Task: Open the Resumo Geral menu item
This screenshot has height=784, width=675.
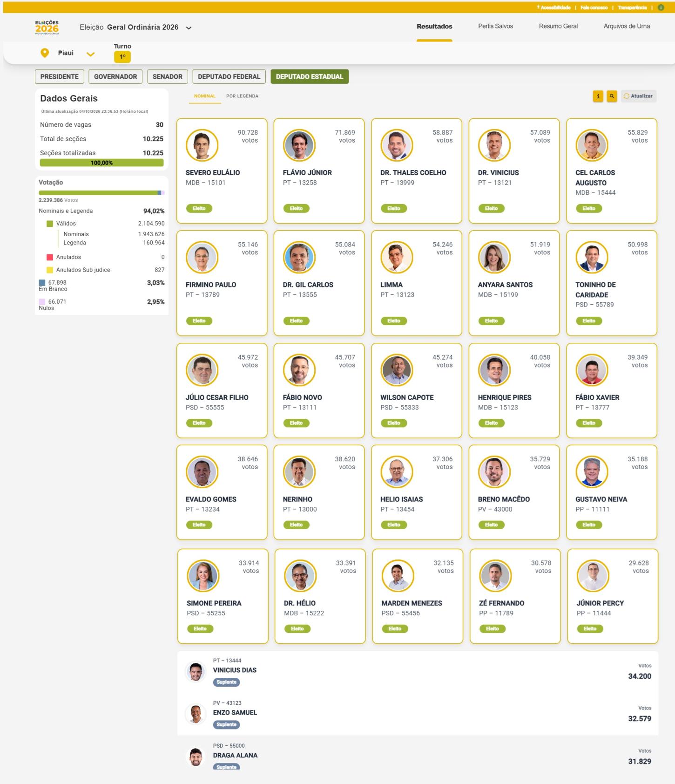Action: (558, 27)
